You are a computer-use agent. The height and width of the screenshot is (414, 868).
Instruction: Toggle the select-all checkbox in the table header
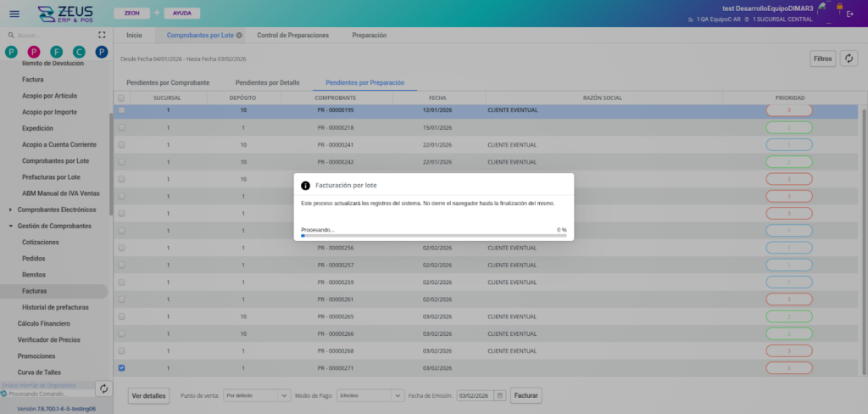[x=121, y=98]
